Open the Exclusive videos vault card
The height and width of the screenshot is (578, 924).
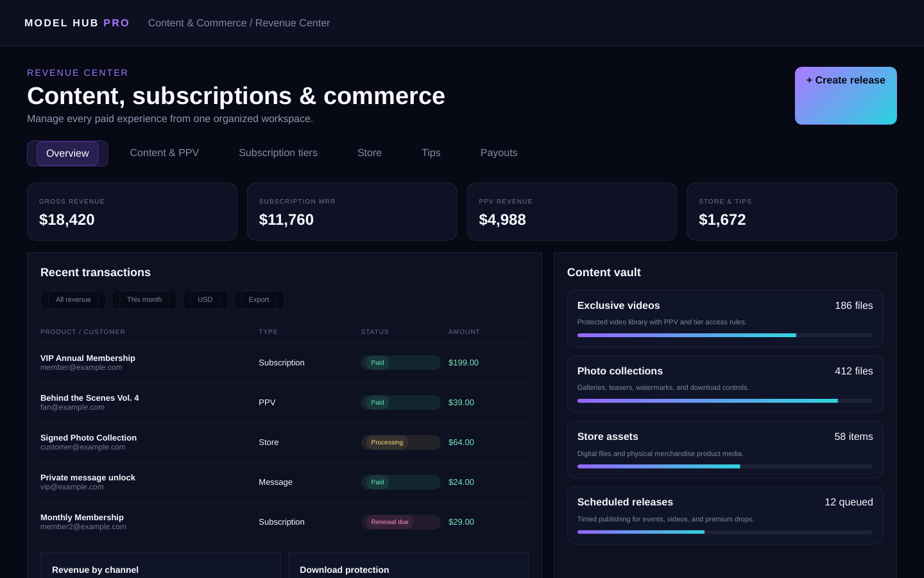pyautogui.click(x=725, y=319)
